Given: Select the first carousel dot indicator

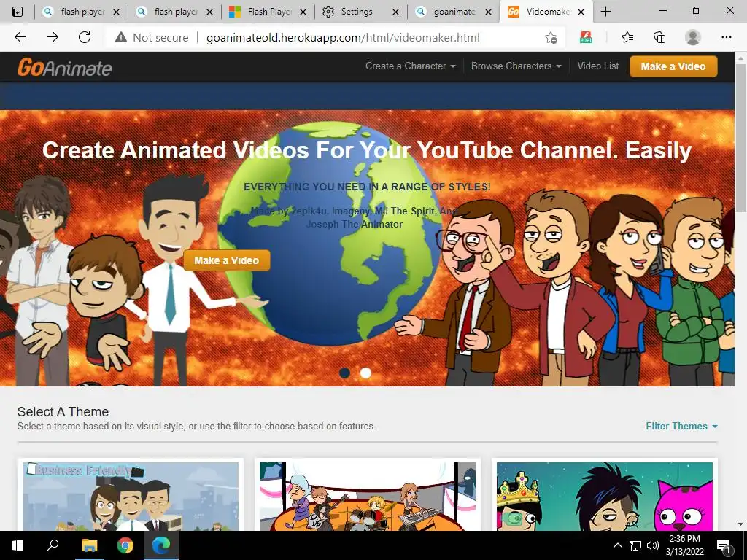Looking at the screenshot, I should click(344, 373).
